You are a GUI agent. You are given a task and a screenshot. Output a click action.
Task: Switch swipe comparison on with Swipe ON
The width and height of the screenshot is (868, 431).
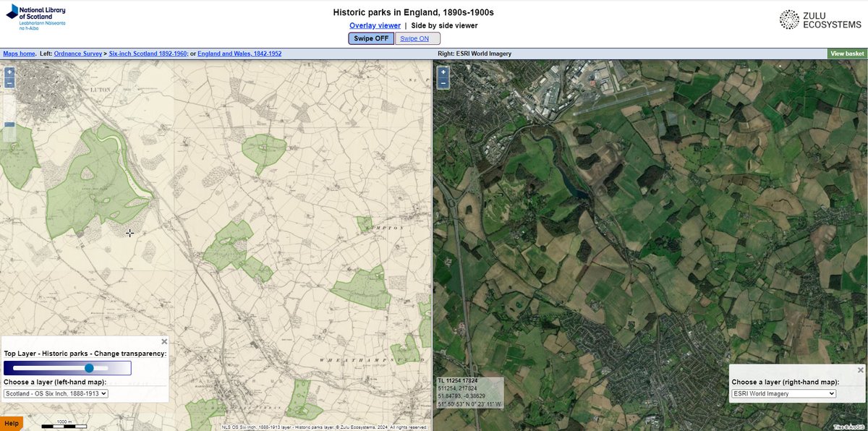(417, 38)
